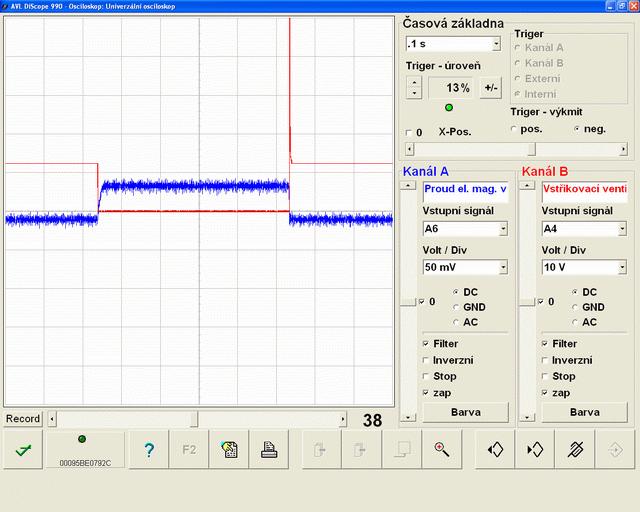Select the AC coupling radio for Kanál A
This screenshot has height=512, width=640.
457,322
